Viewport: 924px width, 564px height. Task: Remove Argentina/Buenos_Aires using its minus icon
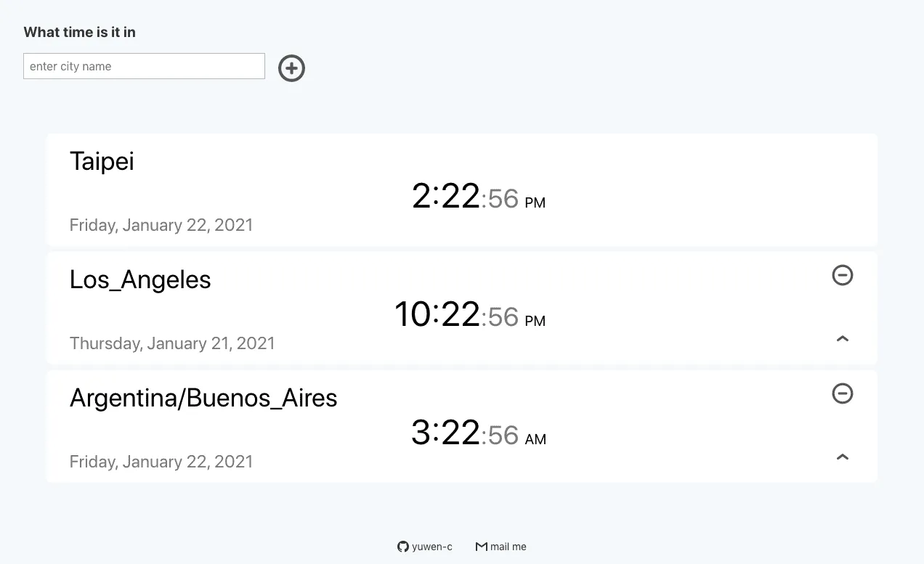click(842, 393)
